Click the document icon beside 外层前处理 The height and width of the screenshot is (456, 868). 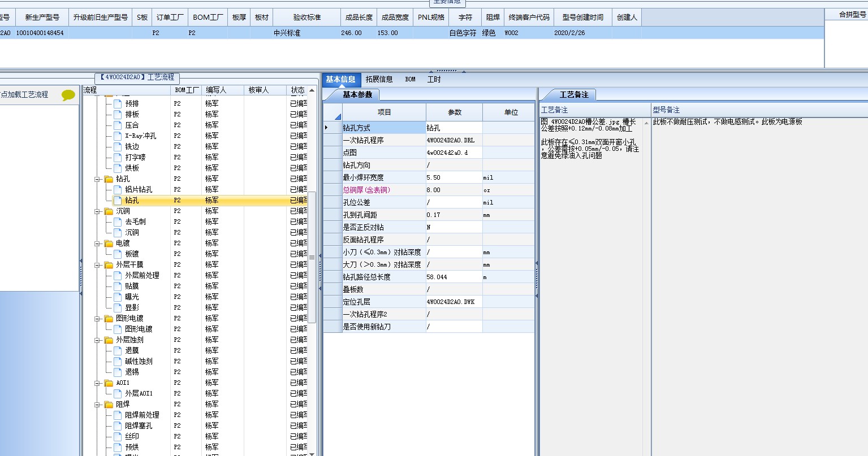tap(118, 276)
